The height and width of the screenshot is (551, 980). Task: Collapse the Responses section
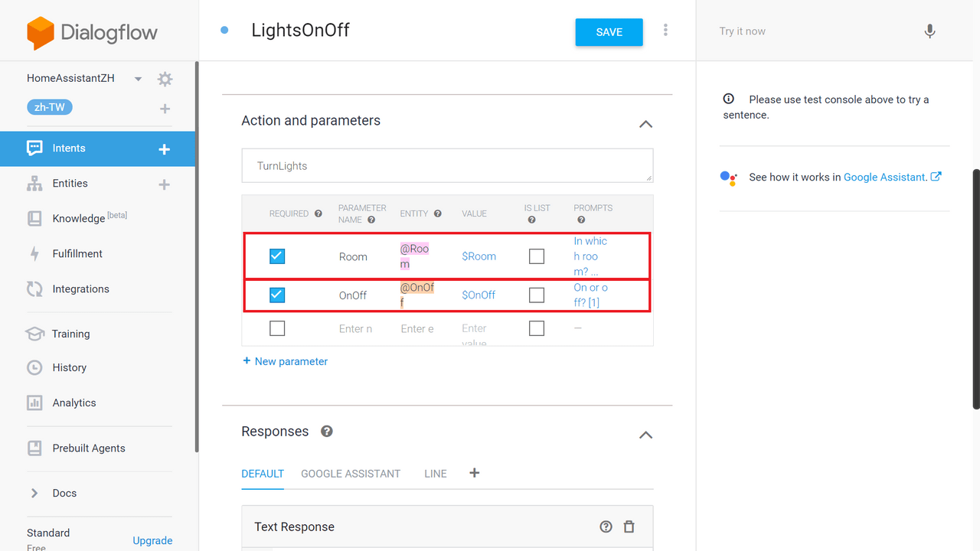click(645, 435)
